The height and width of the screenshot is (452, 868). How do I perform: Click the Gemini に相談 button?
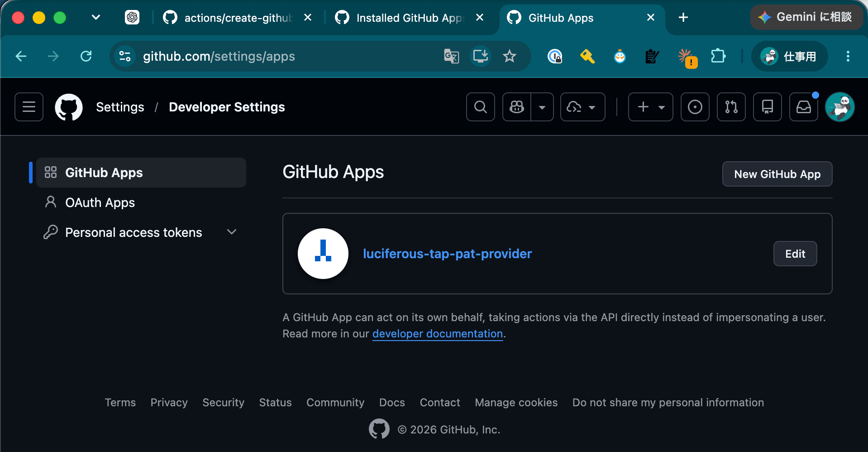point(806,17)
